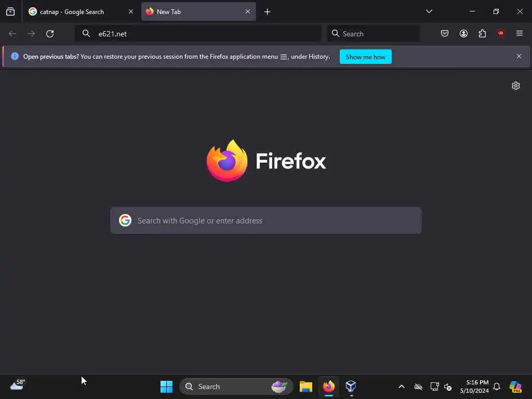Reload the current page
The image size is (532, 399).
50,34
